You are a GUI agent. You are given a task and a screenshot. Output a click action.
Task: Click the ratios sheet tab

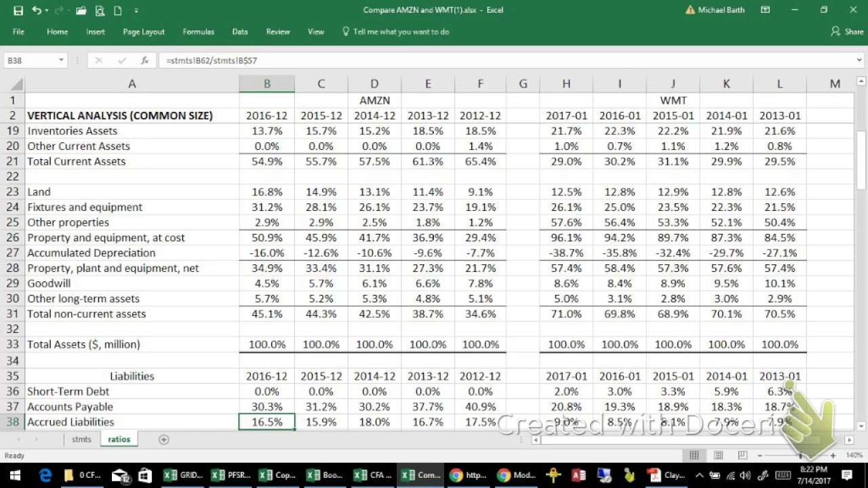coord(119,439)
